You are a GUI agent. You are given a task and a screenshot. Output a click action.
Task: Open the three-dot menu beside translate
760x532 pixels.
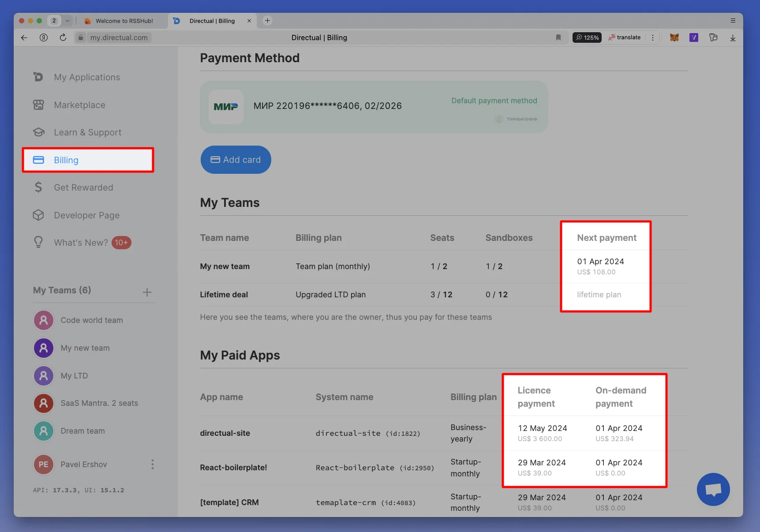tap(653, 37)
